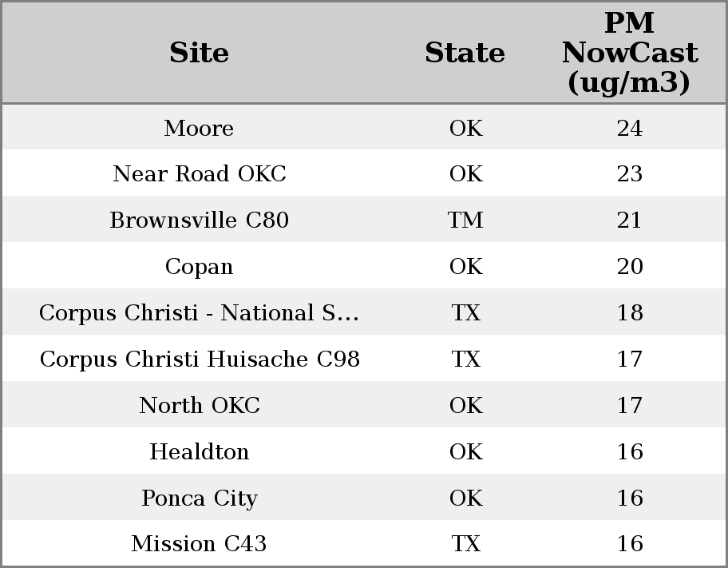The height and width of the screenshot is (568, 728).
Task: Click the Brownsville C80 site name
Action: pyautogui.click(x=199, y=220)
